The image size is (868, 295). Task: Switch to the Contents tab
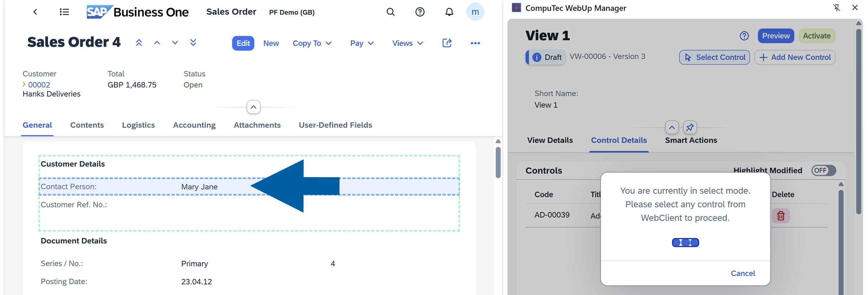coord(87,125)
